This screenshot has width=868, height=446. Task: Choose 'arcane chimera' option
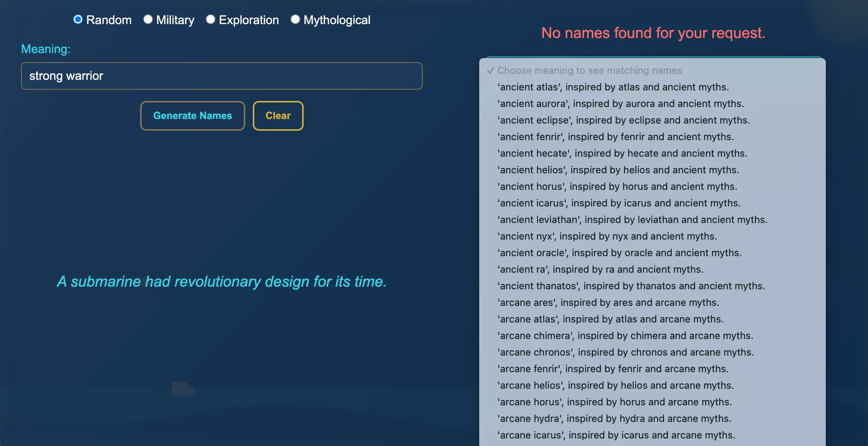coord(625,336)
